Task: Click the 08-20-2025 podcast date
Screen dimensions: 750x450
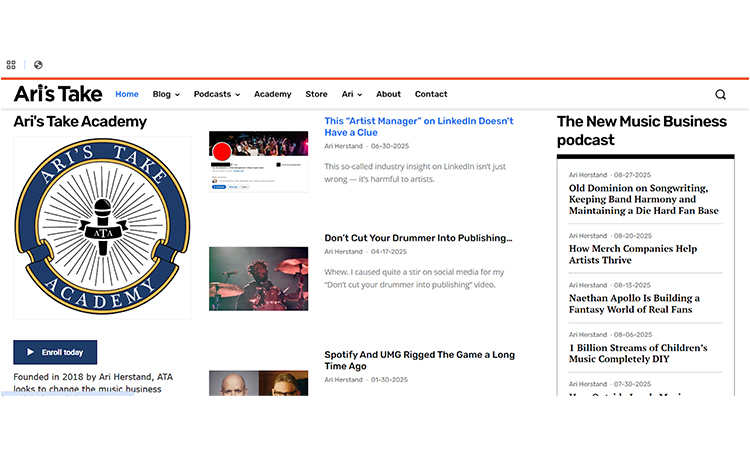Action: (x=633, y=236)
